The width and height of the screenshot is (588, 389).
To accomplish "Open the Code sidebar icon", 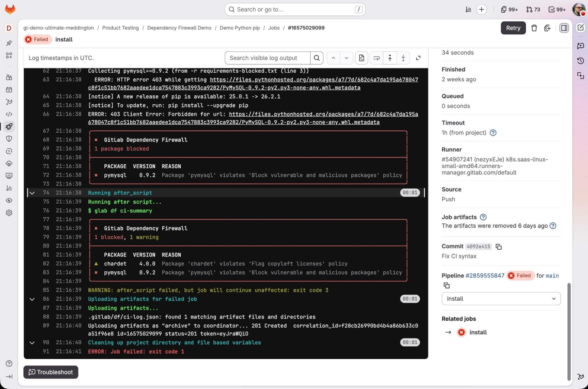I will coord(9,114).
